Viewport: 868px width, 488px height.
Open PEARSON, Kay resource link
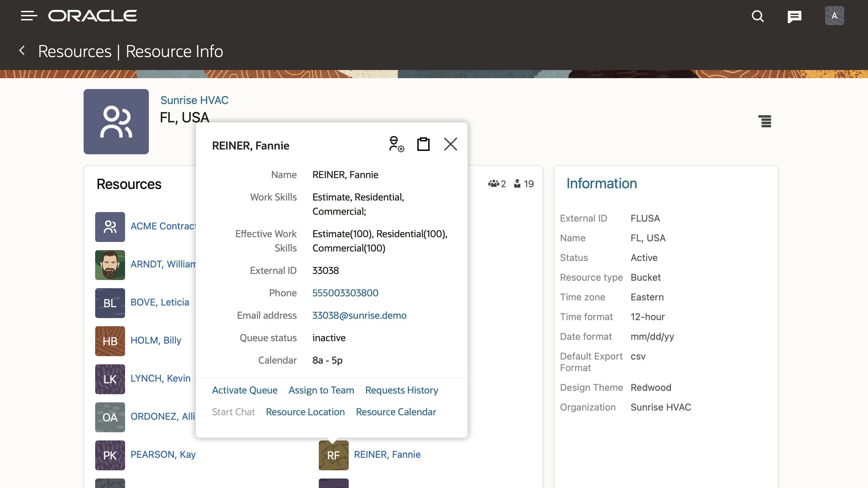[x=163, y=454]
